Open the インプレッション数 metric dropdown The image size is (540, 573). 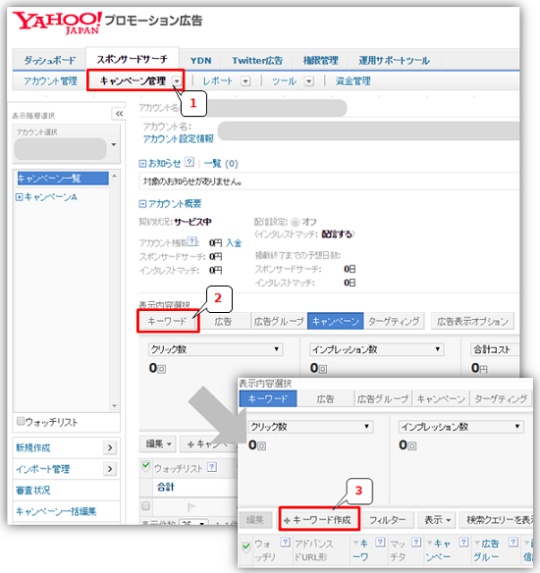377,349
